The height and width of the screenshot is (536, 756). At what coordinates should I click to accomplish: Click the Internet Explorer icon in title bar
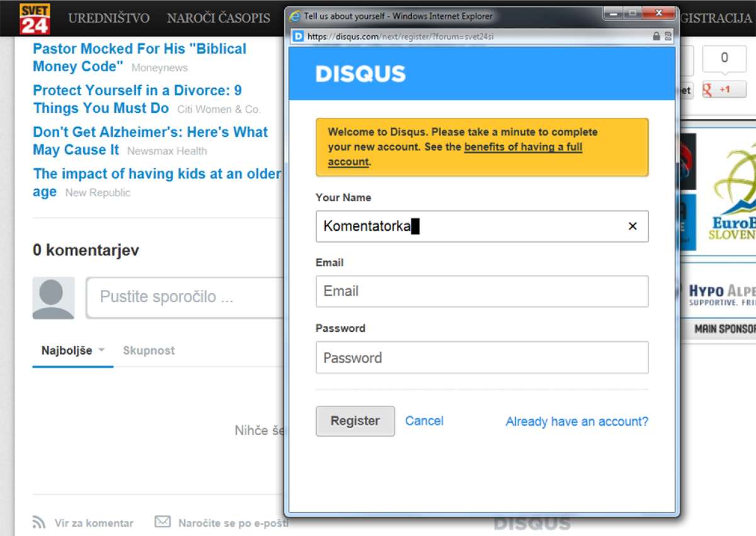click(295, 16)
